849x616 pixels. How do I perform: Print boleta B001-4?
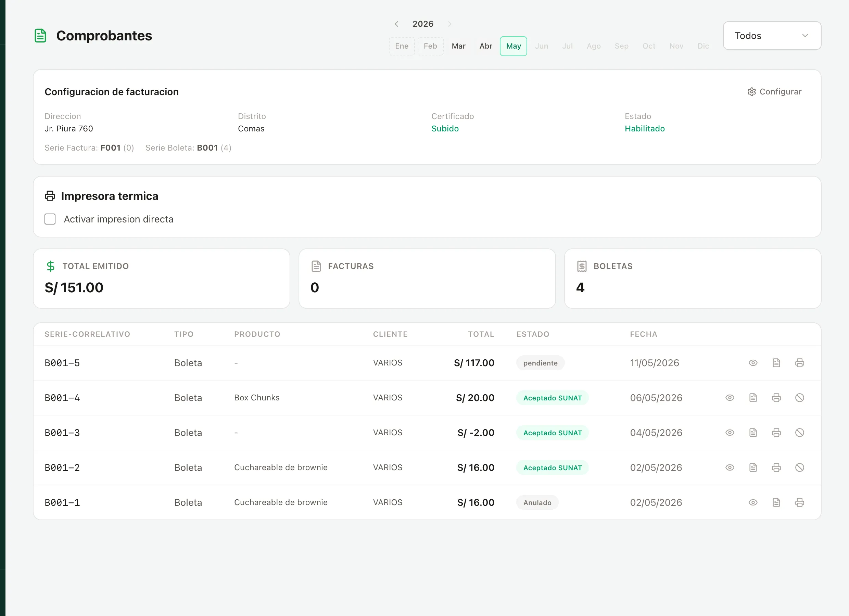[x=776, y=397]
